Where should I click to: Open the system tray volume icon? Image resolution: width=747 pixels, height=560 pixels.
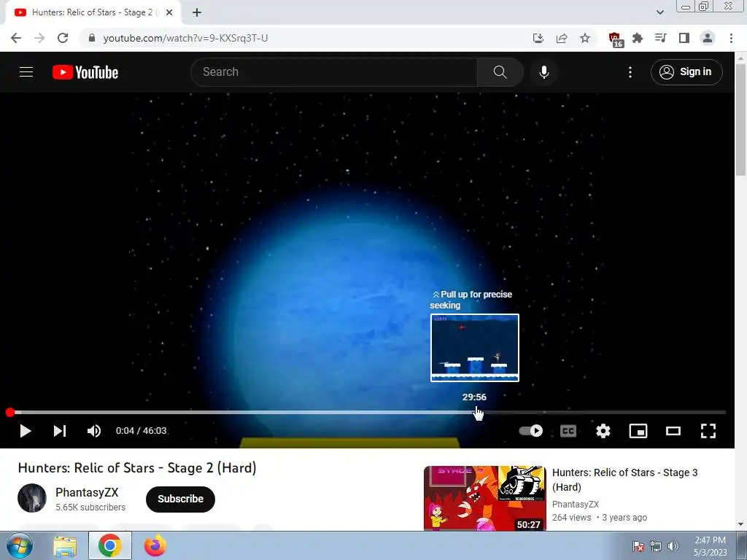(x=673, y=546)
